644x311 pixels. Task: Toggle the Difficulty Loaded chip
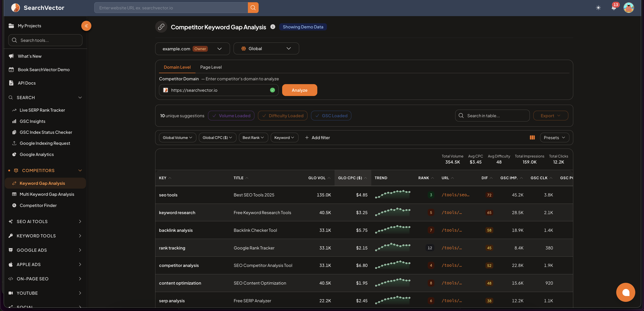pyautogui.click(x=283, y=116)
